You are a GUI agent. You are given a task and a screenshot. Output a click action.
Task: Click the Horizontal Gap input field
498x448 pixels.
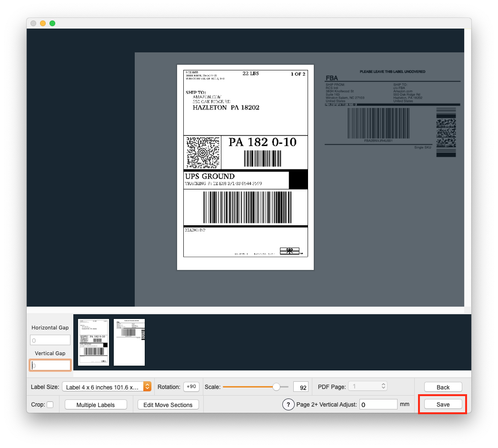click(50, 340)
